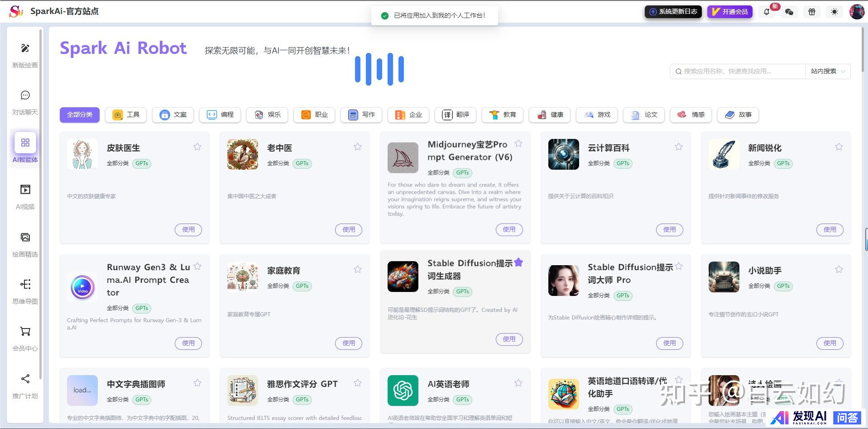The width and height of the screenshot is (868, 429).
Task: Toggle the light/dark theme sun icon
Action: [834, 12]
